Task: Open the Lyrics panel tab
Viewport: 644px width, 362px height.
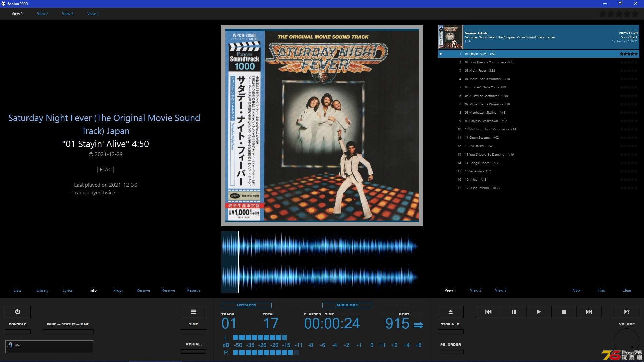Action: point(68,290)
